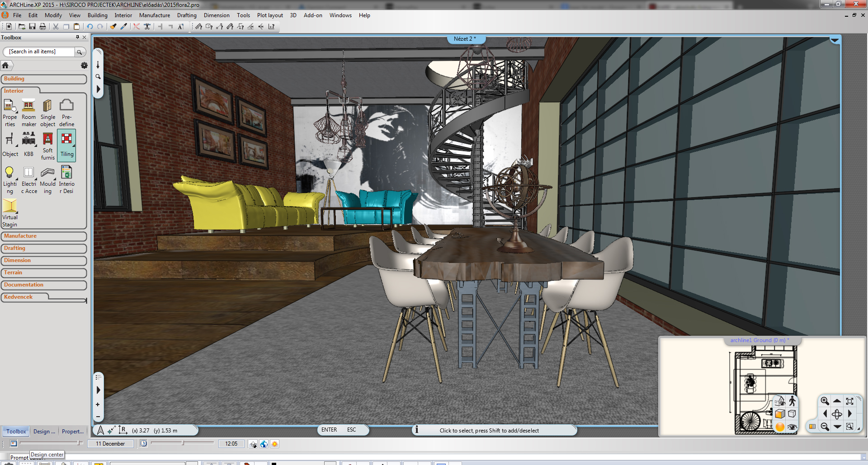Open the Moulding tool
This screenshot has height=465, width=868.
point(47,179)
